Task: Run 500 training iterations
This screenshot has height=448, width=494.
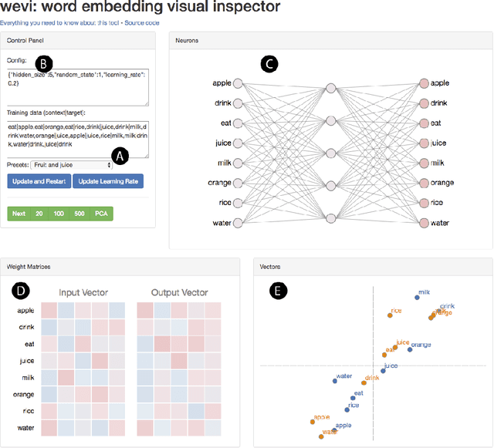Action: [80, 213]
